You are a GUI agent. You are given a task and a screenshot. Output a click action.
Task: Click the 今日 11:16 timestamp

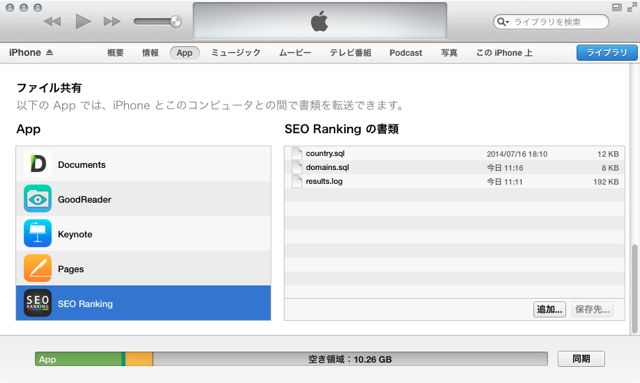(505, 168)
